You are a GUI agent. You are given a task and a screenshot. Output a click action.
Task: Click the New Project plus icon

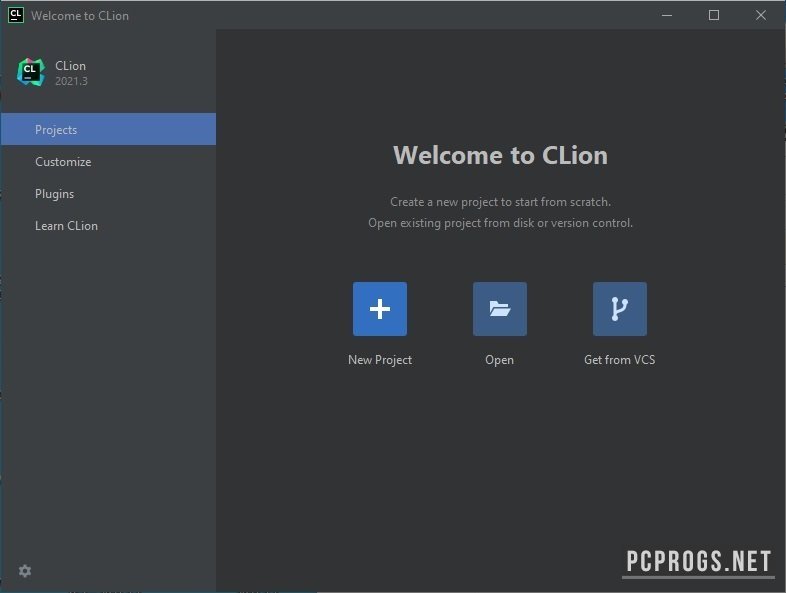(379, 309)
